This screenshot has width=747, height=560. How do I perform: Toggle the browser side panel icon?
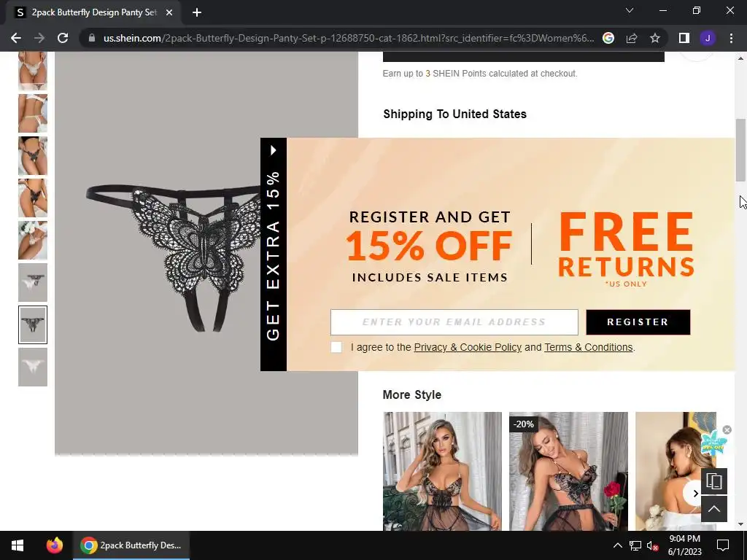[684, 38]
